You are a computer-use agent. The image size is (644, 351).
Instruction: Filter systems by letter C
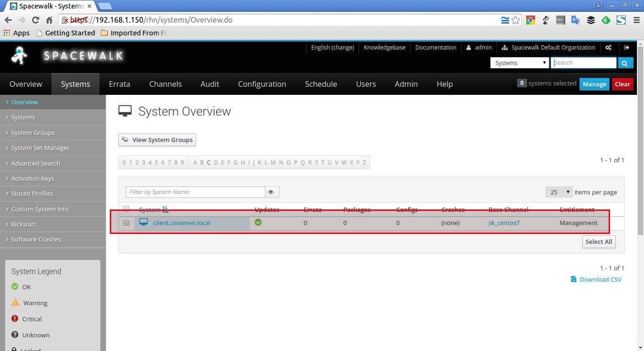pyautogui.click(x=208, y=163)
